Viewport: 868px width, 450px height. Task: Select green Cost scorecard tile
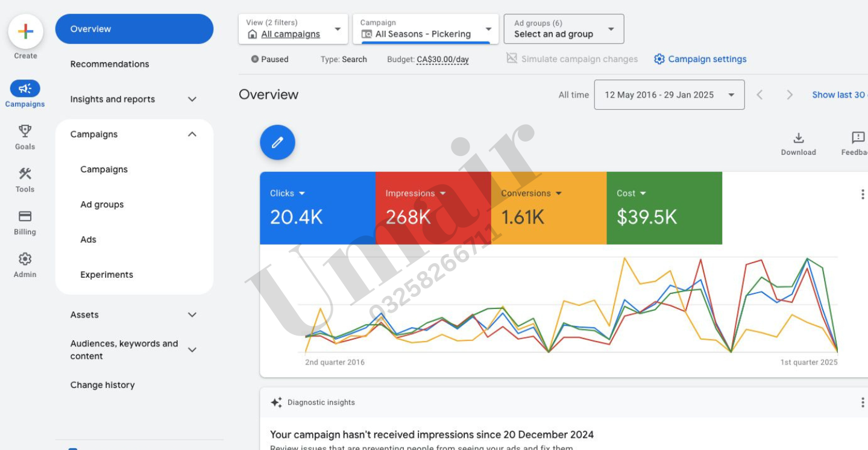(x=664, y=208)
